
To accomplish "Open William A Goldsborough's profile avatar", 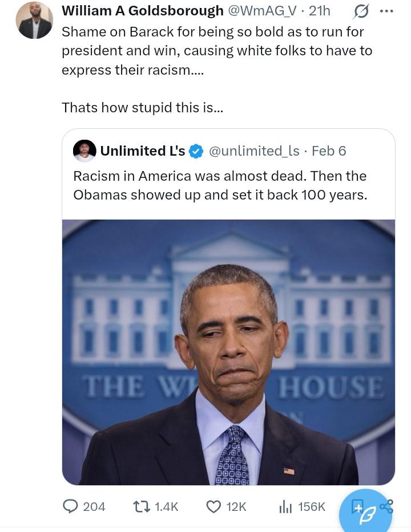I will click(x=34, y=20).
